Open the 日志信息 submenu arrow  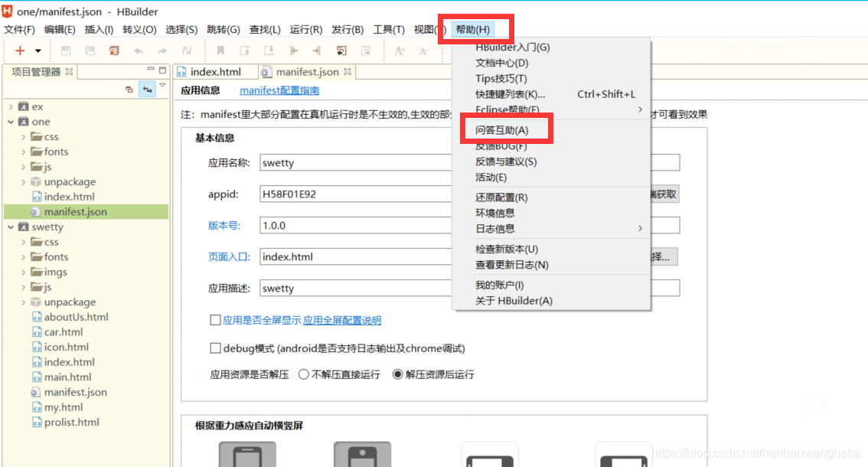tap(640, 228)
